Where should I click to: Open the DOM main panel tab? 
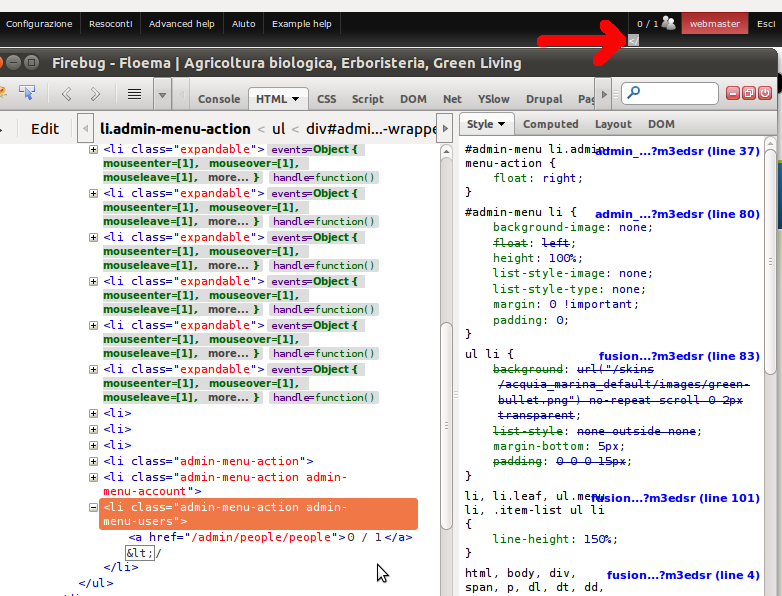(413, 99)
